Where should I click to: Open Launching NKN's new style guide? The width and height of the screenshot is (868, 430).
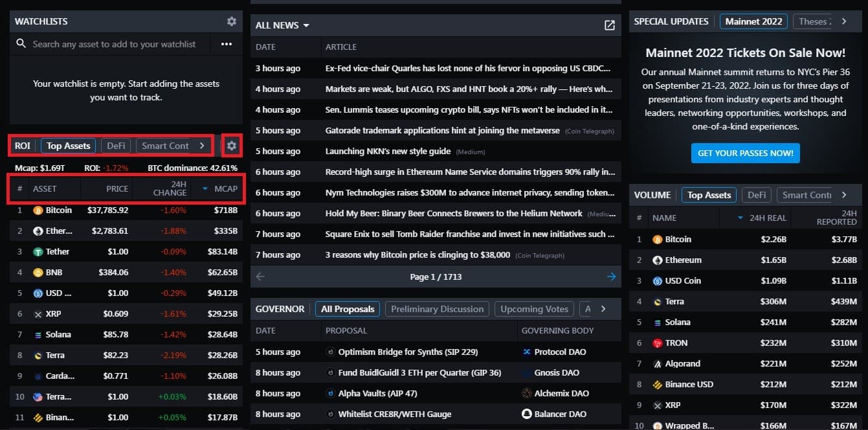[x=388, y=151]
